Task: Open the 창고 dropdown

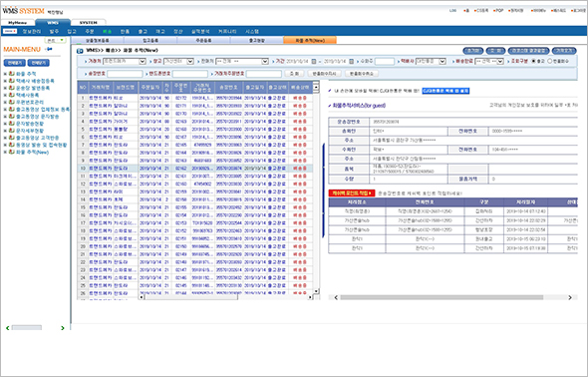Action: [x=178, y=61]
